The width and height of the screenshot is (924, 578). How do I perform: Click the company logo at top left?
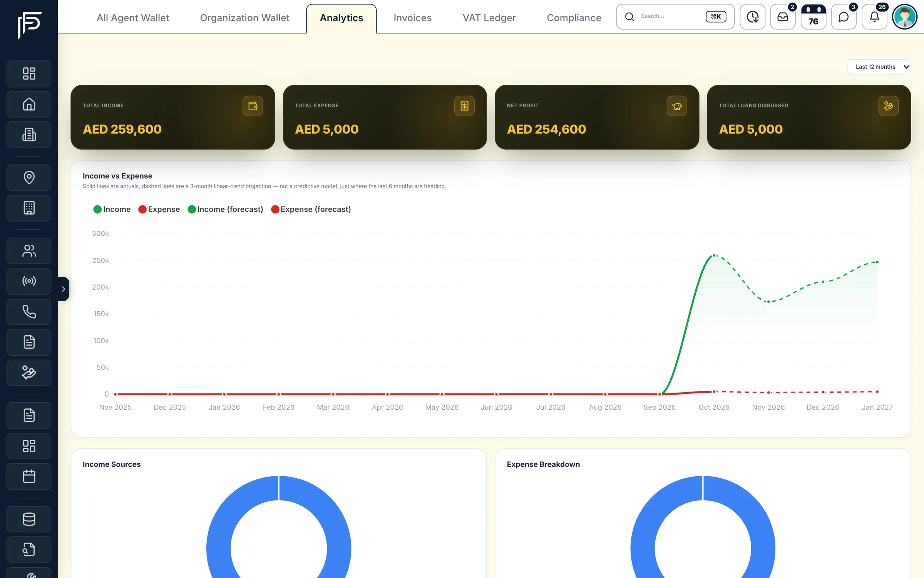[29, 25]
